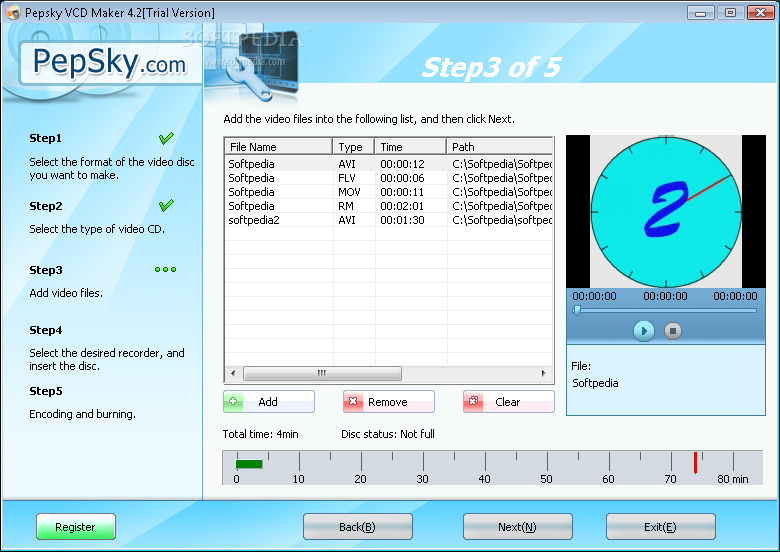Screen dimensions: 780x552
Task: Proceed with the Next(N) button
Action: (x=517, y=527)
